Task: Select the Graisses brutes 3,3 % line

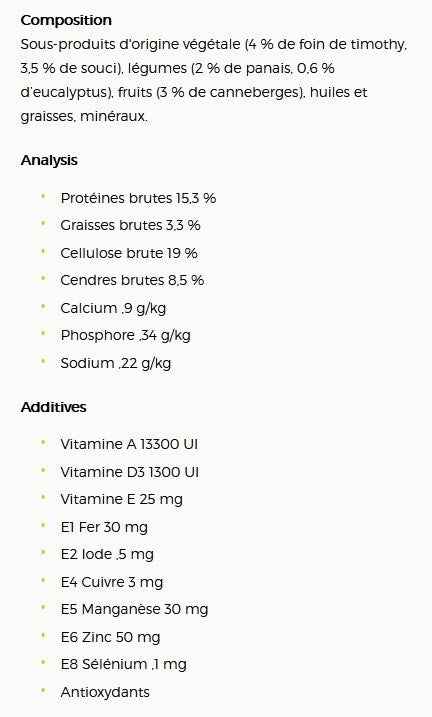Action: pyautogui.click(x=130, y=225)
